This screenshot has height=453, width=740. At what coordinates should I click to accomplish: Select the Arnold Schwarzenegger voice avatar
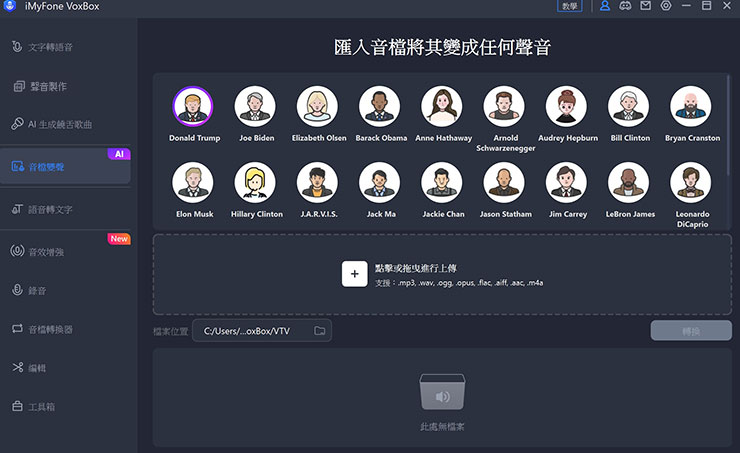504,106
